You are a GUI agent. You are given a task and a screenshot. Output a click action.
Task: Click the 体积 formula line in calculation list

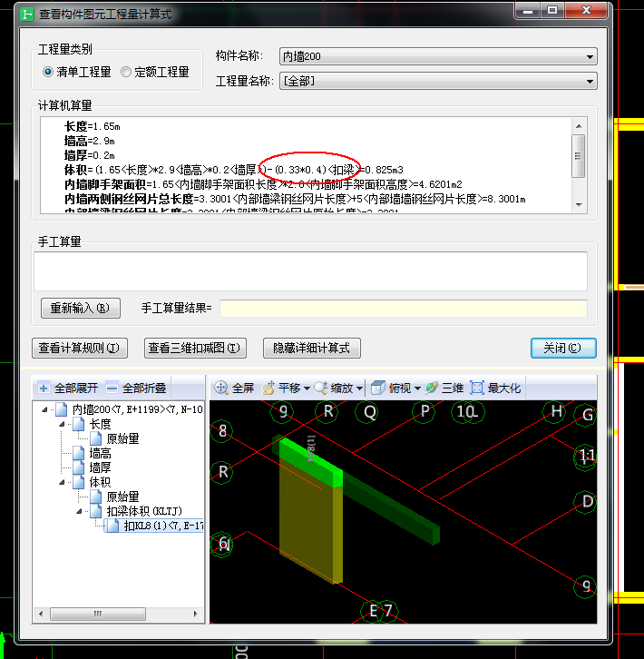tap(234, 170)
